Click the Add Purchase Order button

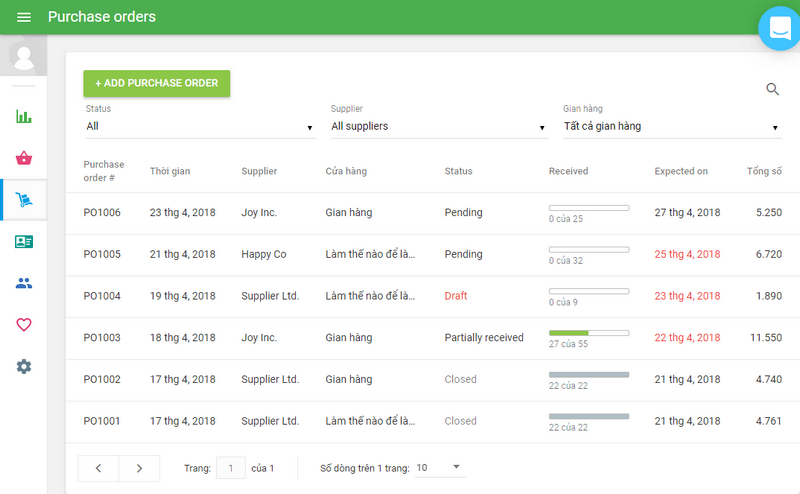point(157,83)
